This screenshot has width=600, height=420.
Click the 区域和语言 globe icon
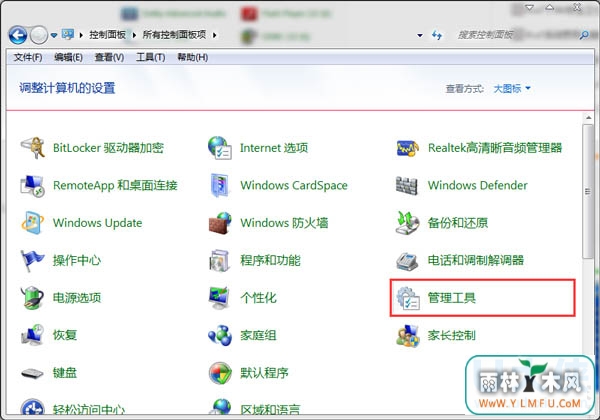(220, 407)
